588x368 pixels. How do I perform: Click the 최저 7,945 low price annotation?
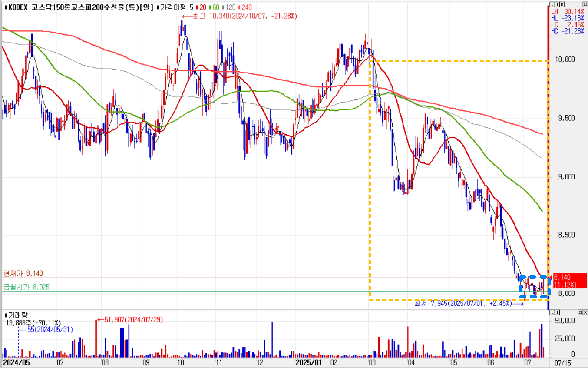pyautogui.click(x=469, y=303)
